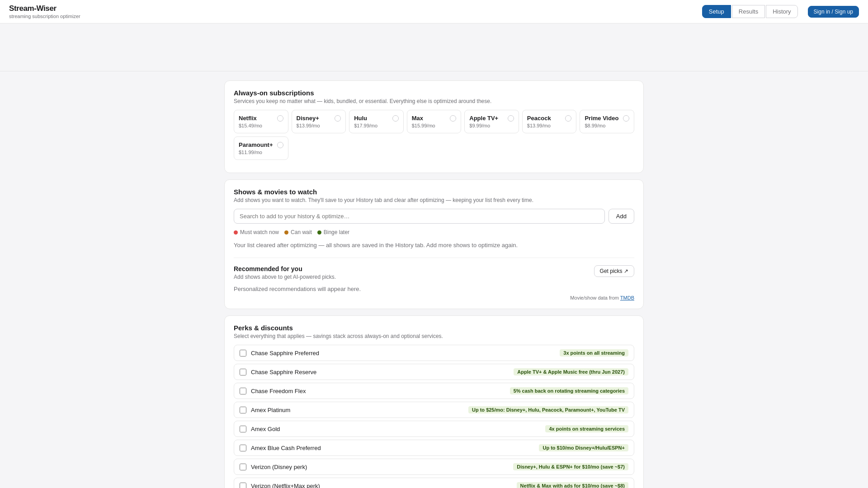
Task: Click 'Recommended for you' heading
Action: (x=268, y=269)
